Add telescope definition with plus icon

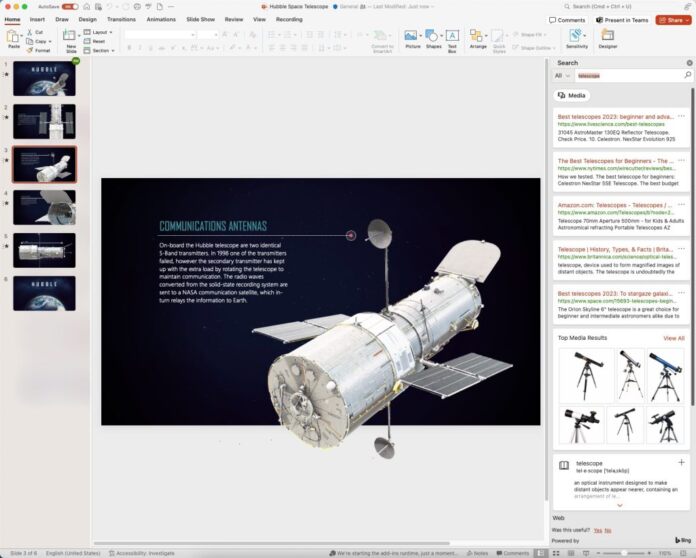[x=681, y=463]
